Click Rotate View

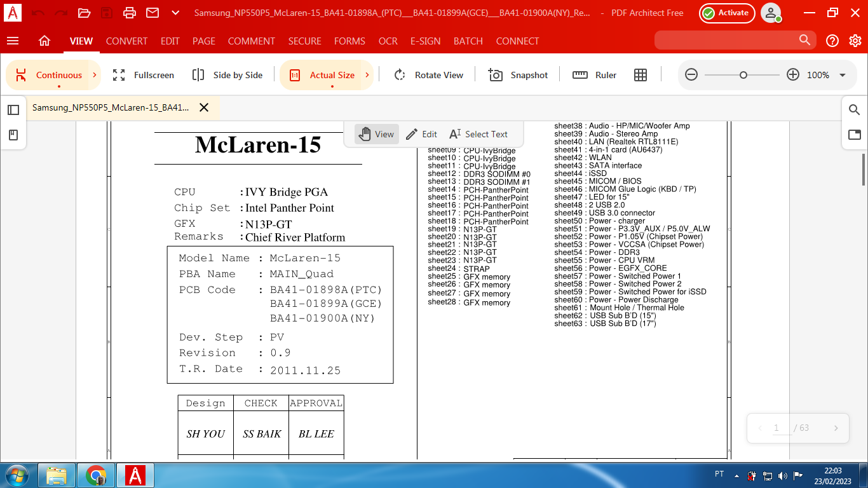click(x=429, y=75)
